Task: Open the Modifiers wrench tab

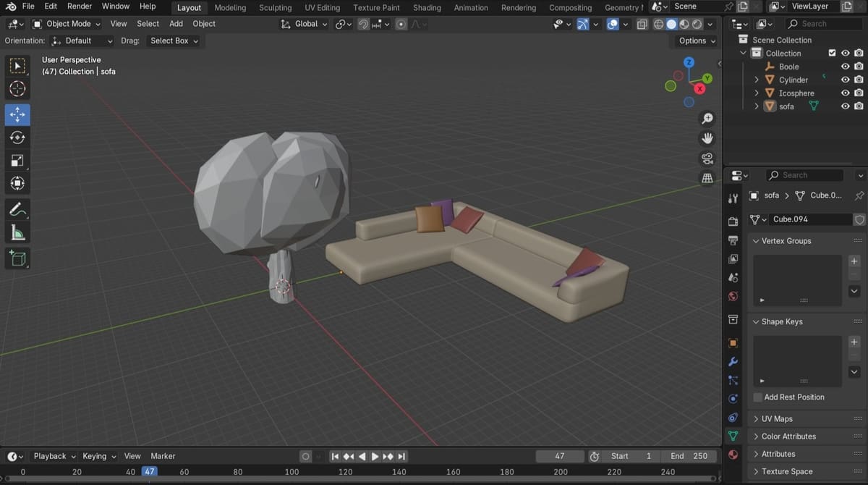Action: coord(733,362)
